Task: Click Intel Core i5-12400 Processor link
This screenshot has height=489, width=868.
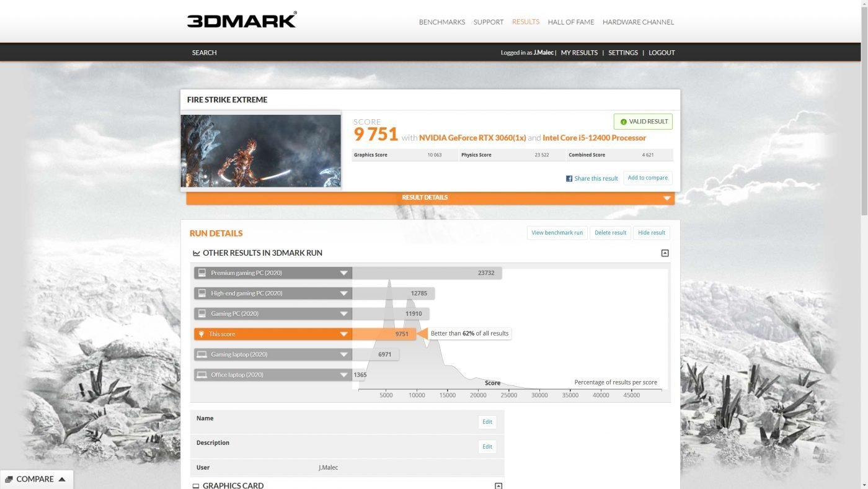Action: (594, 138)
